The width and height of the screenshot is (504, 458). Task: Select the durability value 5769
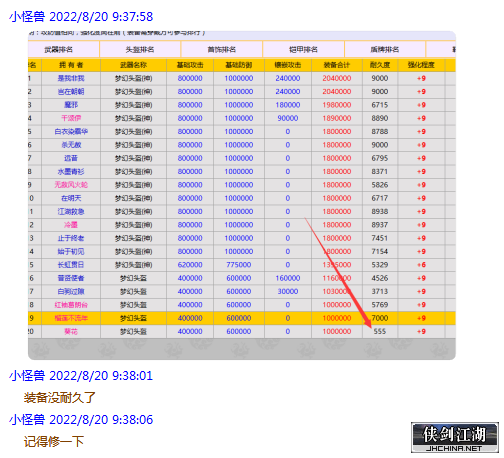tap(380, 305)
